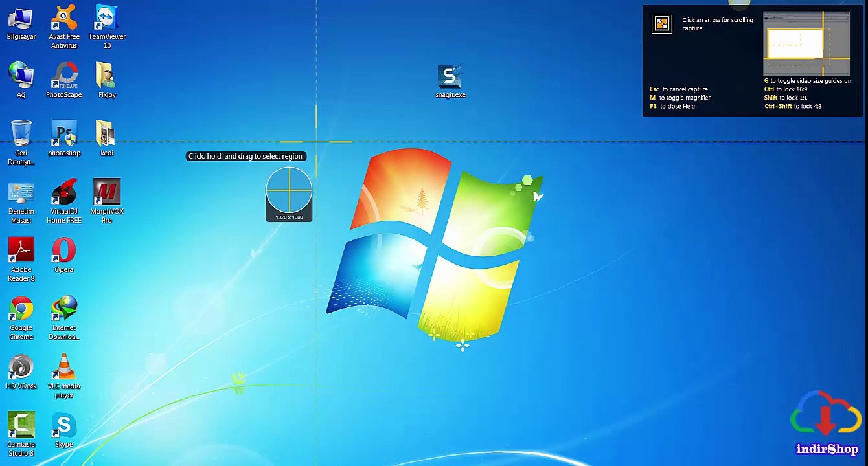The width and height of the screenshot is (868, 466).
Task: Click the 'G to toggle video size guides' hint
Action: click(x=808, y=81)
